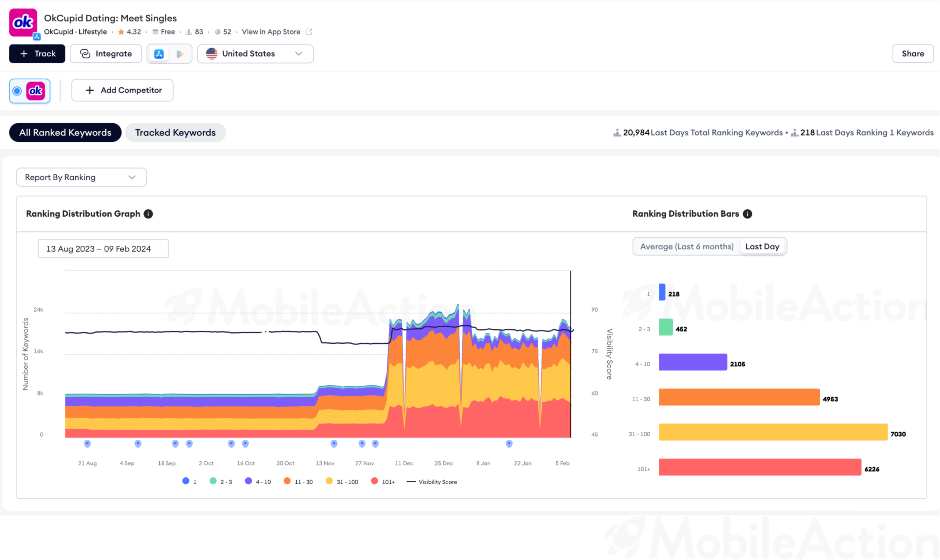This screenshot has width=940, height=560.
Task: Switch to the Google Play store icon
Action: point(180,54)
